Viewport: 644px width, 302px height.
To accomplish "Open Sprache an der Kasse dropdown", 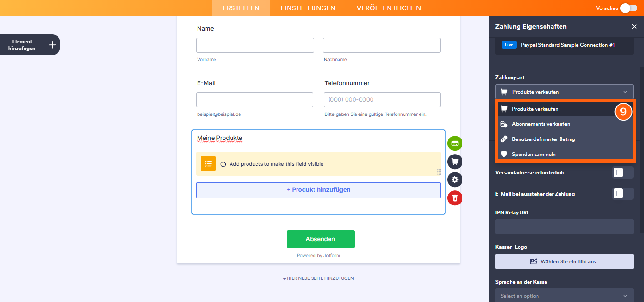I will pos(564,296).
